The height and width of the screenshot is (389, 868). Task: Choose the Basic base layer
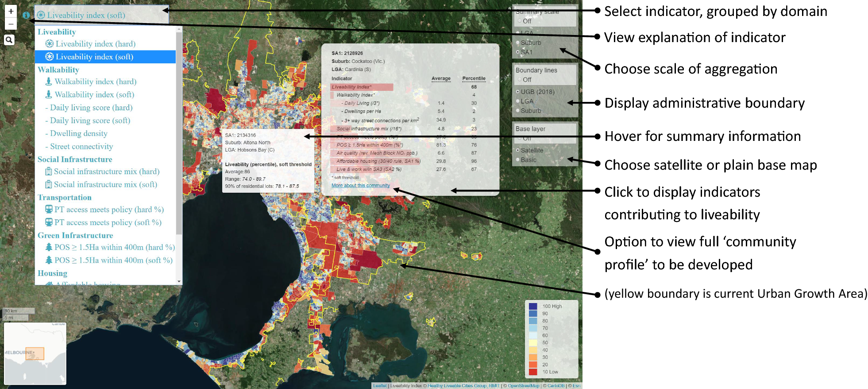click(x=518, y=159)
